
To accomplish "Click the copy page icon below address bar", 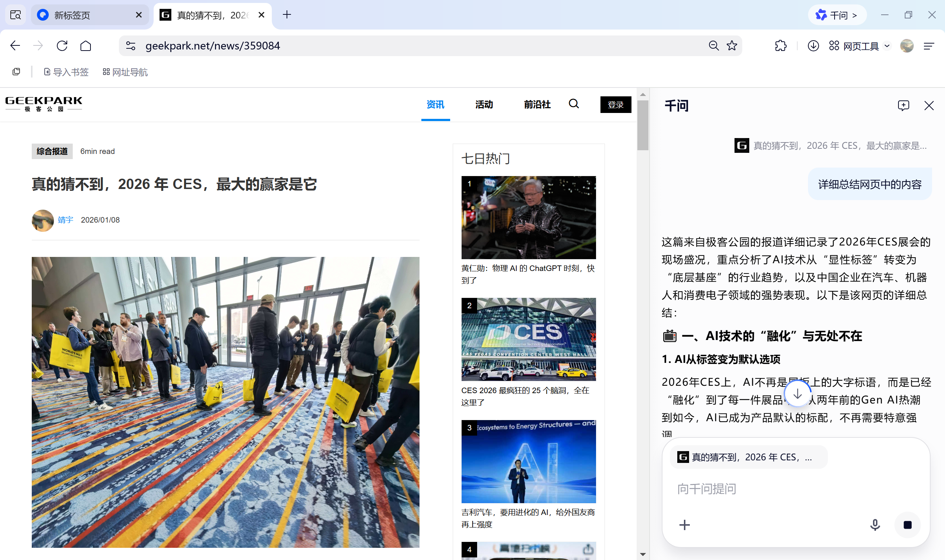I will (x=16, y=71).
